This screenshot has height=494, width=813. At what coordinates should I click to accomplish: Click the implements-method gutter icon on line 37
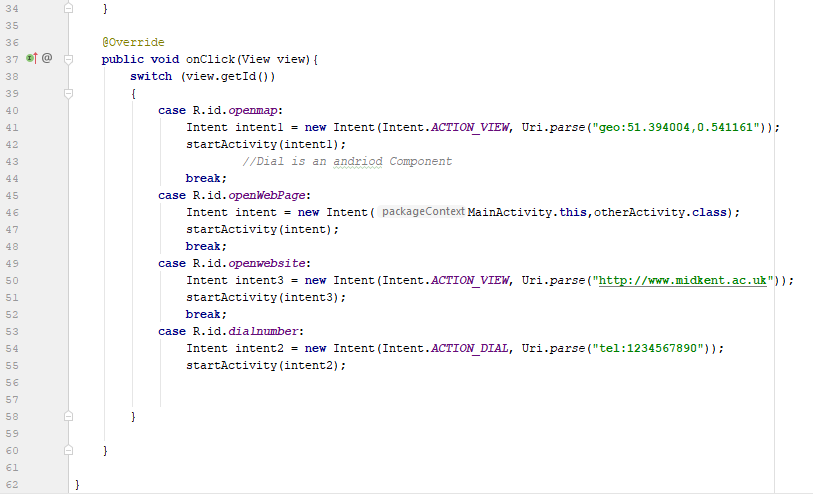32,58
